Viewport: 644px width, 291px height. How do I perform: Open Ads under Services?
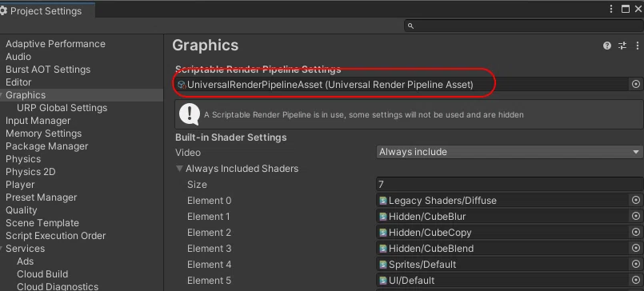25,261
